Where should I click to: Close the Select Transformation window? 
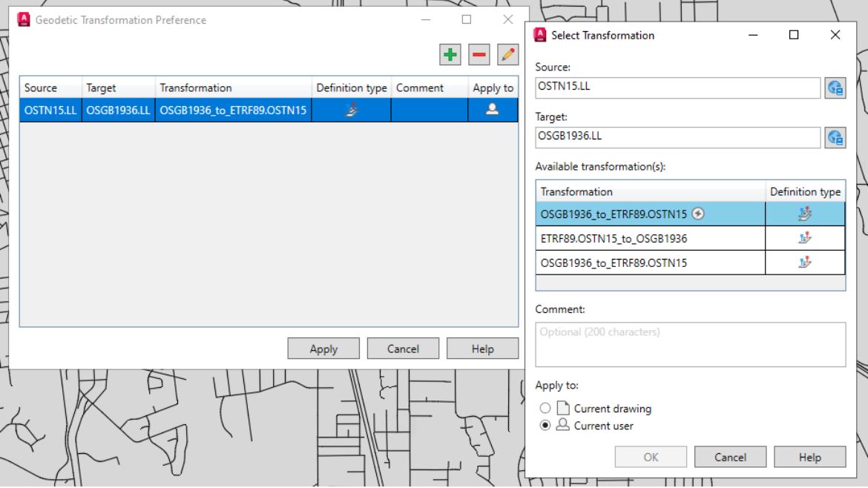[x=835, y=35]
